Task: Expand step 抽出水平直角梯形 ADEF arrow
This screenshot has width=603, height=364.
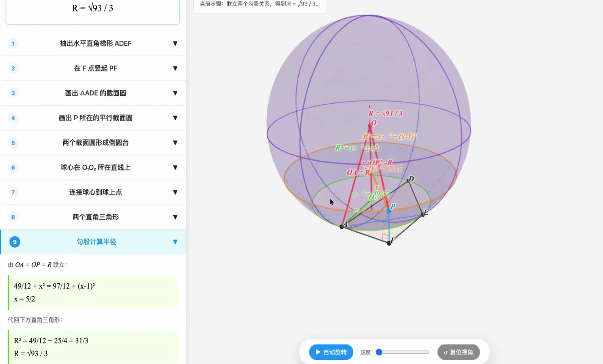Action: (x=175, y=44)
